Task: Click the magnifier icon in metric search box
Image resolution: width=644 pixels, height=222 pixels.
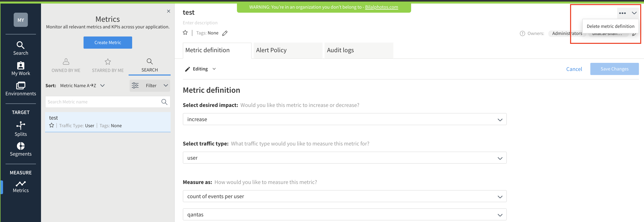Action: 164,102
